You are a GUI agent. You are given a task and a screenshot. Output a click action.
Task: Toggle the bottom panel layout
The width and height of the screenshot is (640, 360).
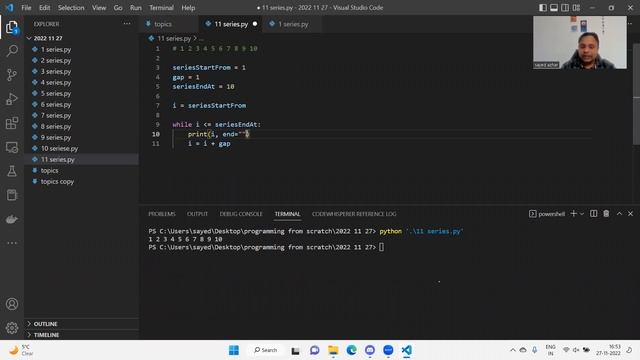click(554, 8)
